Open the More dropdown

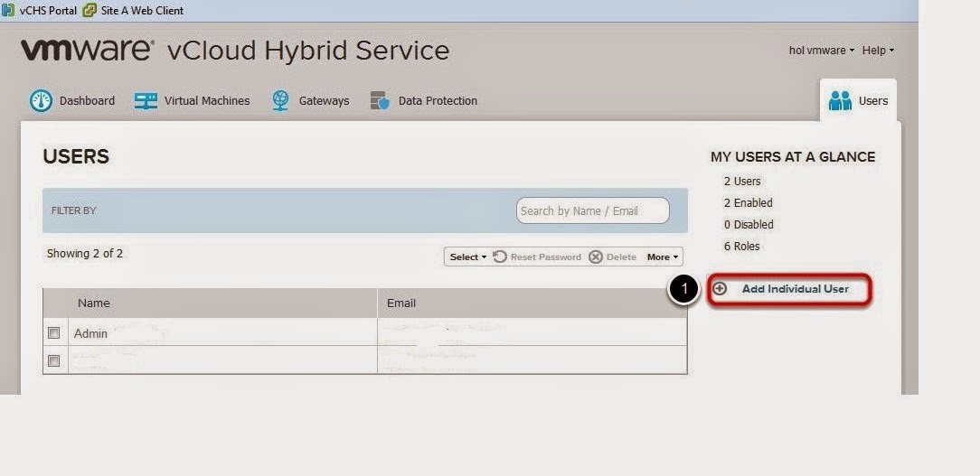pos(663,257)
